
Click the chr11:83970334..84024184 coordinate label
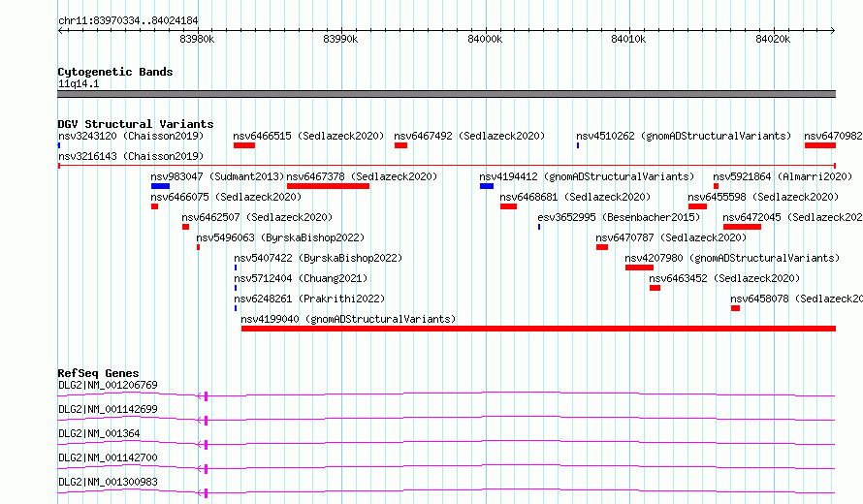point(128,21)
